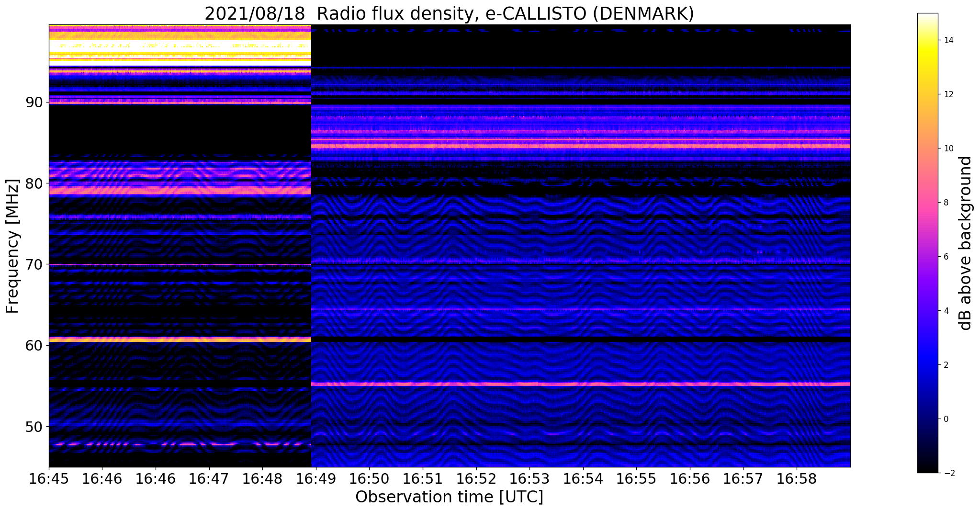This screenshot has width=980, height=511.
Task: Click the white top end of the colorbar
Action: [927, 16]
